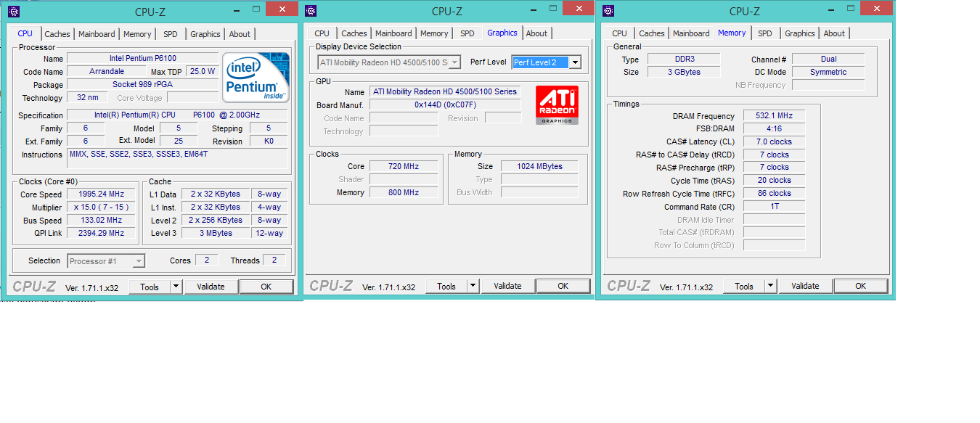The width and height of the screenshot is (980, 423).
Task: Click the 1024 MBytes GPU memory size
Action: [539, 166]
